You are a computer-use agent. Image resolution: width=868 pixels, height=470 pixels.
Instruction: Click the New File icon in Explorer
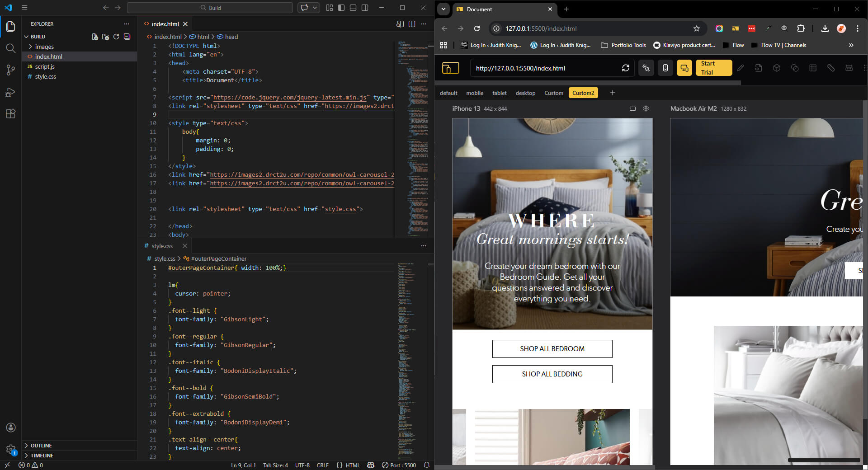95,37
